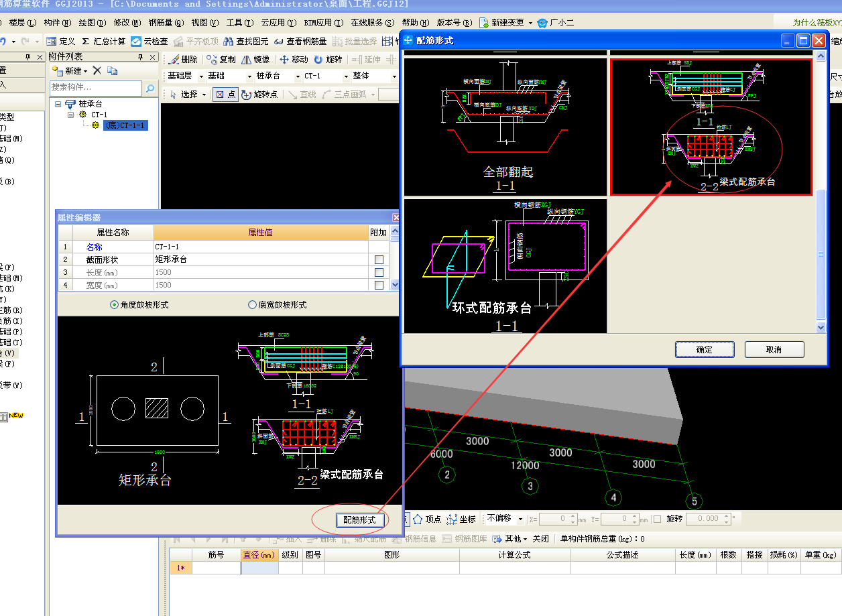Toggle the 旋转 checkbox in status bar
Screen dimensions: 842x616
coord(657,519)
